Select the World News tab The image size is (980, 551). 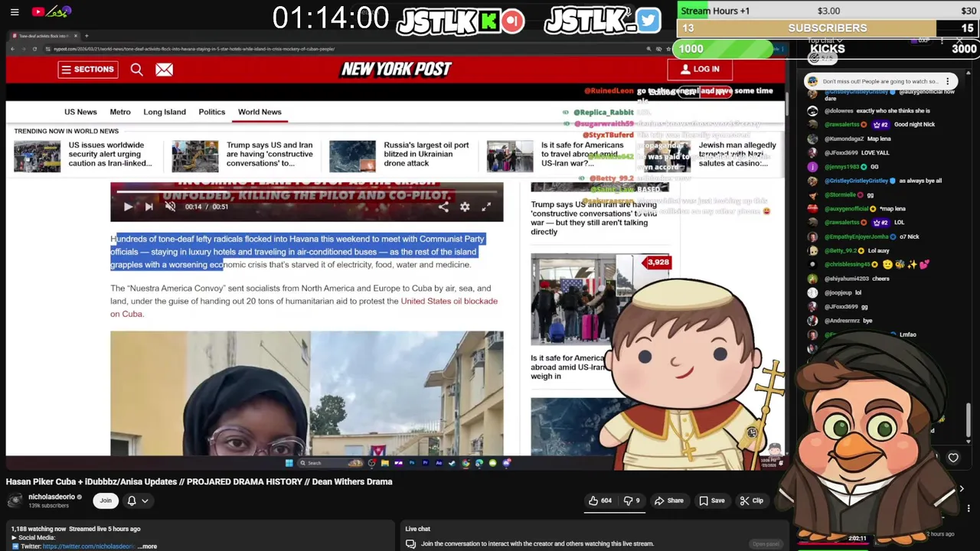260,112
